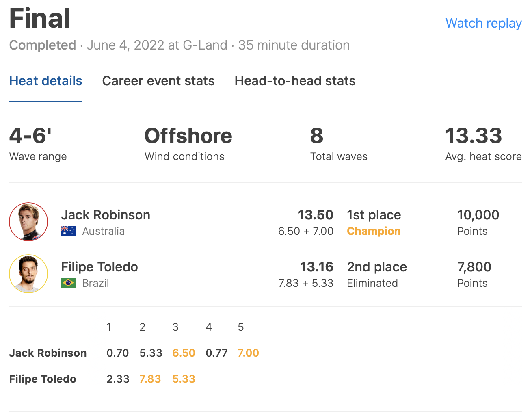This screenshot has height=420, width=532.
Task: Click Filipe Toledo's profile photo
Action: [x=28, y=274]
